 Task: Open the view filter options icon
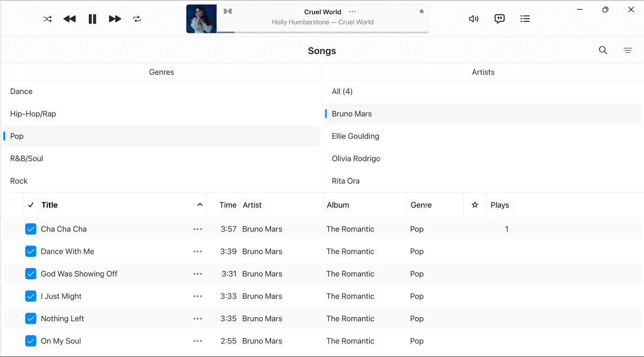[x=628, y=50]
